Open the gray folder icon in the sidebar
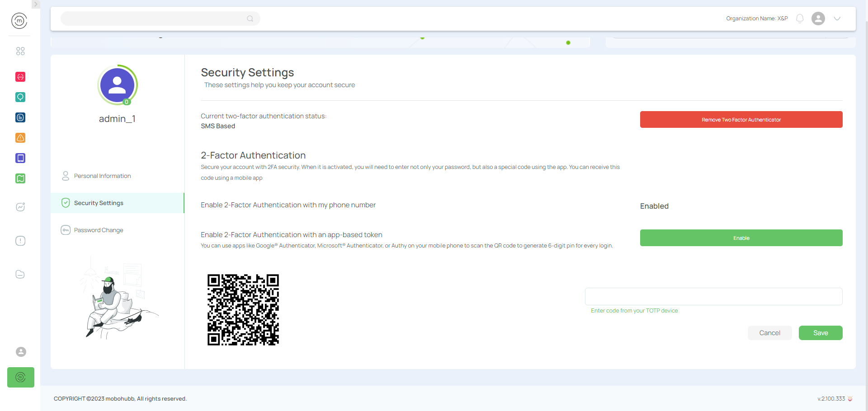This screenshot has height=411, width=868. coord(20,274)
